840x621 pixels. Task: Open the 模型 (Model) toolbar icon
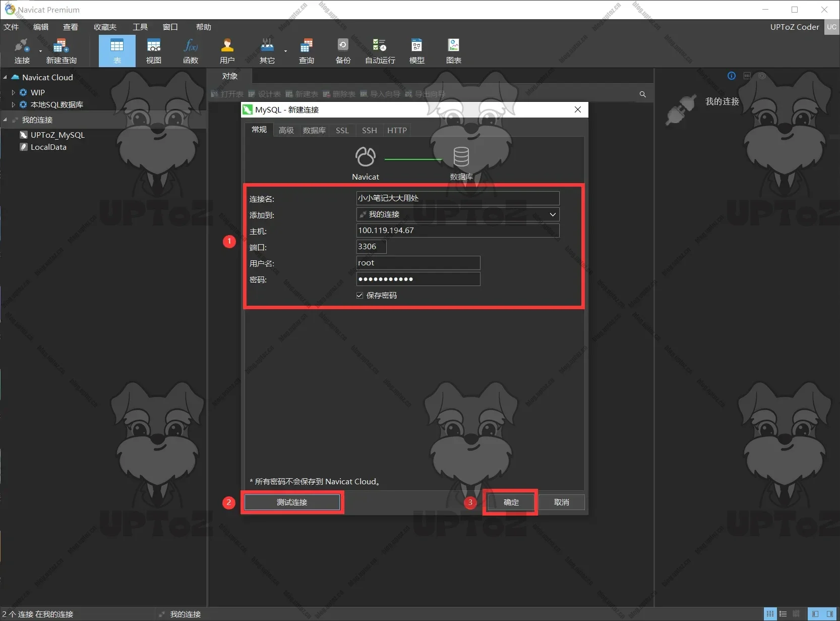click(416, 51)
